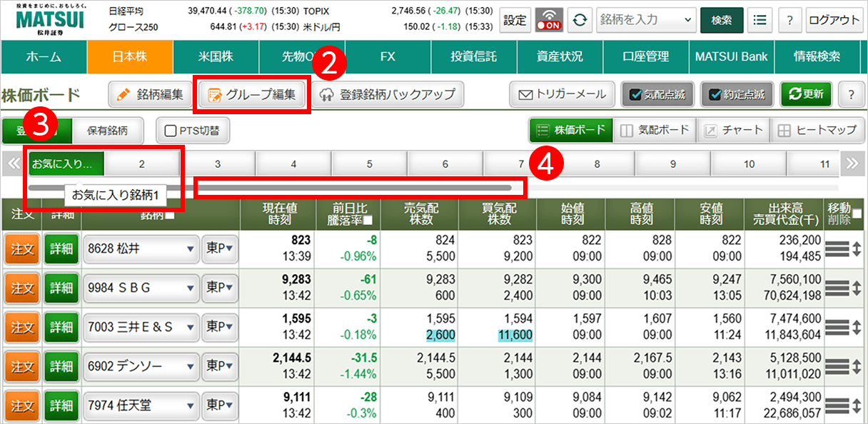868x424 pixels.
Task: Open the help icon beside 更新 button
Action: click(851, 94)
